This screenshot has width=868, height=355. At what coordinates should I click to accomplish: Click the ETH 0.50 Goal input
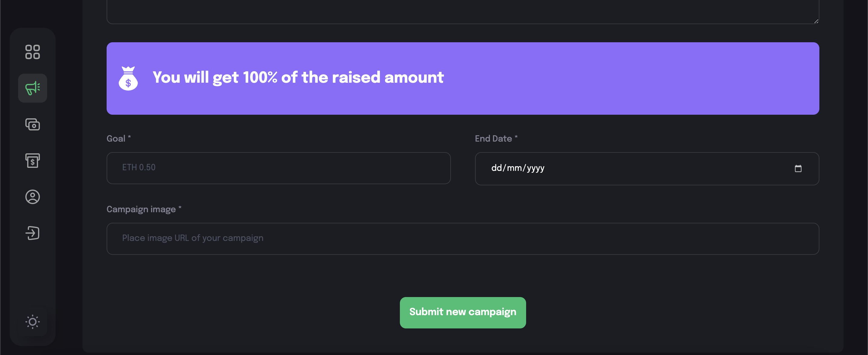[x=278, y=168]
